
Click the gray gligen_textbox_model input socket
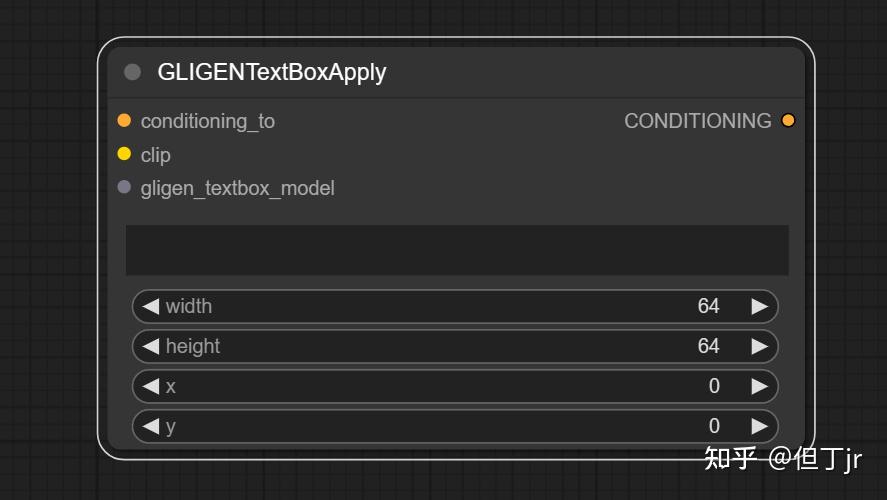click(124, 187)
